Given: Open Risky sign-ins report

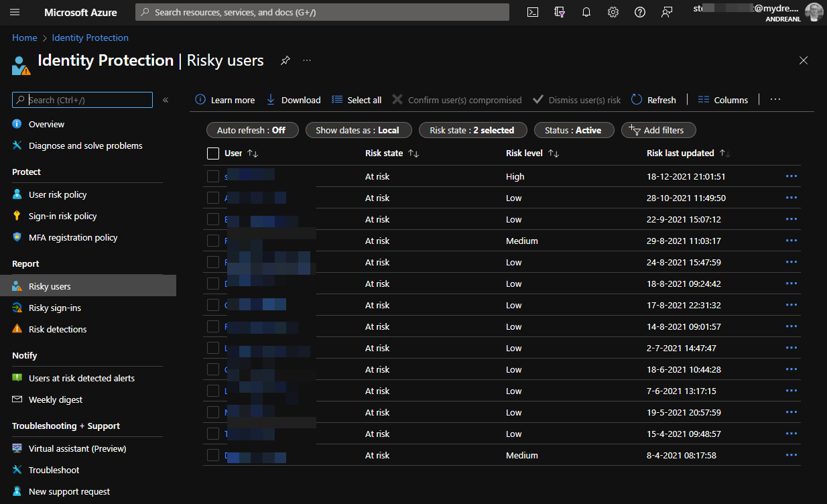Looking at the screenshot, I should click(x=54, y=308).
